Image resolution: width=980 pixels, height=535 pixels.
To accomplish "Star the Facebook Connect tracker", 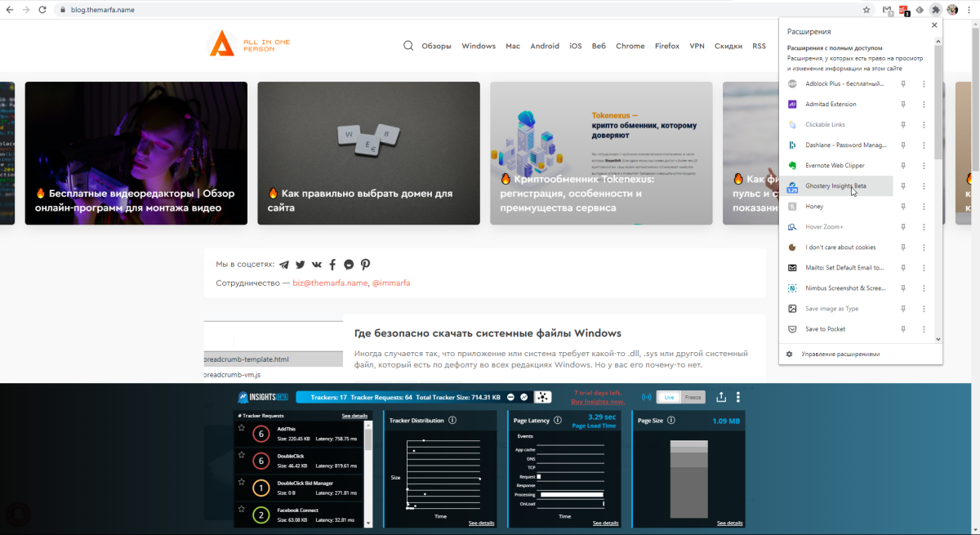I will tap(242, 509).
